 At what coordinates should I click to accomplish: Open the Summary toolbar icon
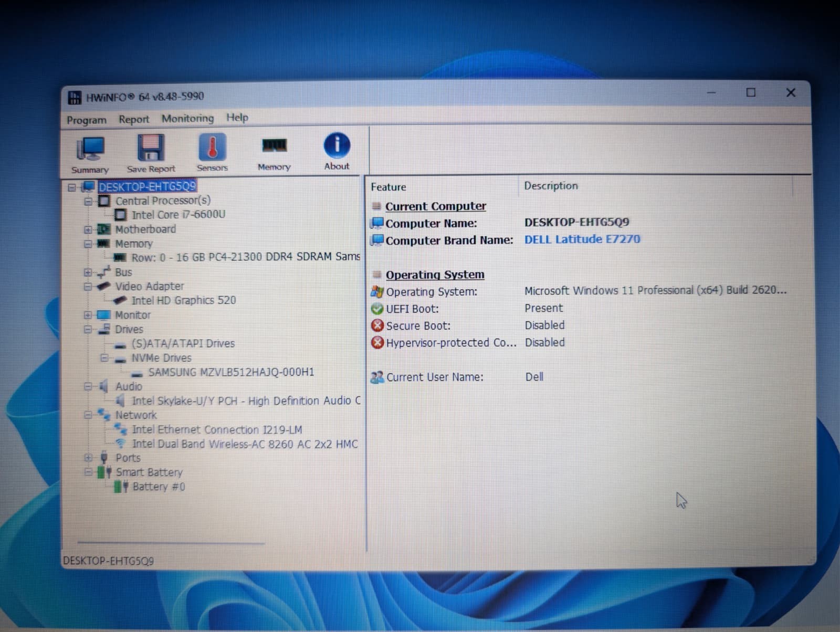tap(90, 149)
